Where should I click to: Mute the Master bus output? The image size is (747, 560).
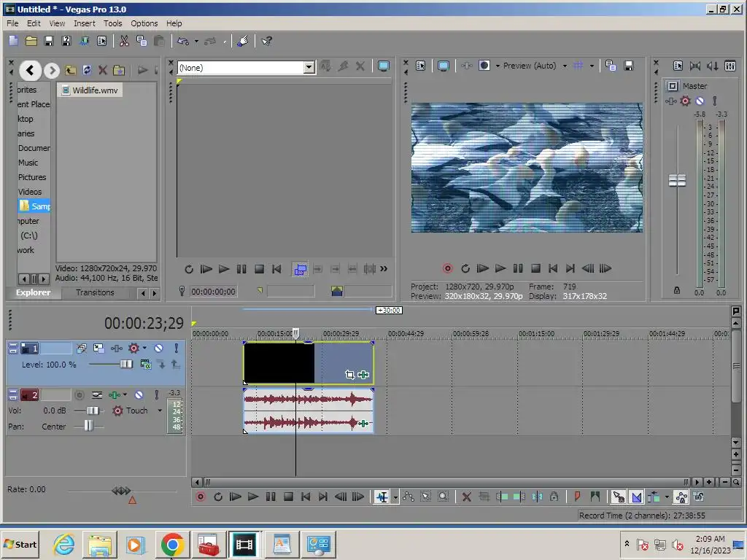[x=700, y=101]
